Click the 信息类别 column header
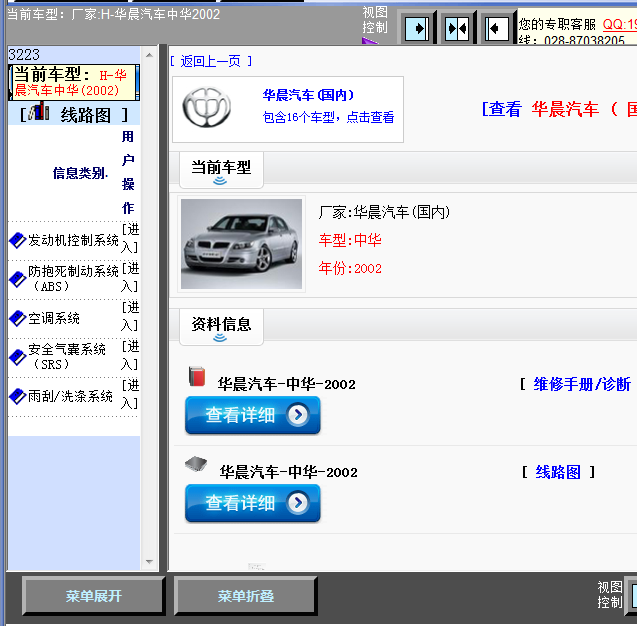 coord(80,173)
